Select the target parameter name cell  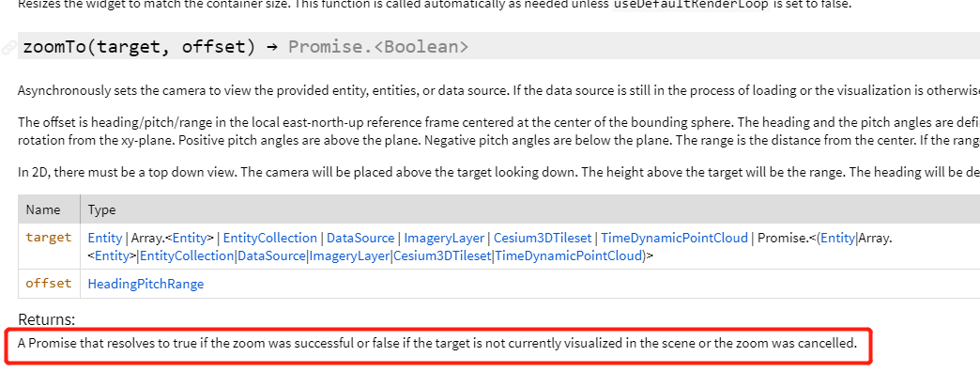point(48,237)
